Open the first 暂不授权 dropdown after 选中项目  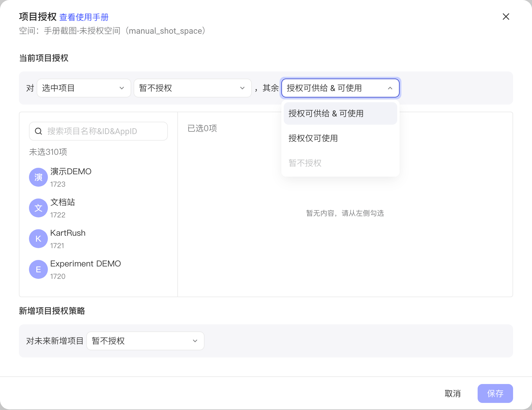point(193,88)
